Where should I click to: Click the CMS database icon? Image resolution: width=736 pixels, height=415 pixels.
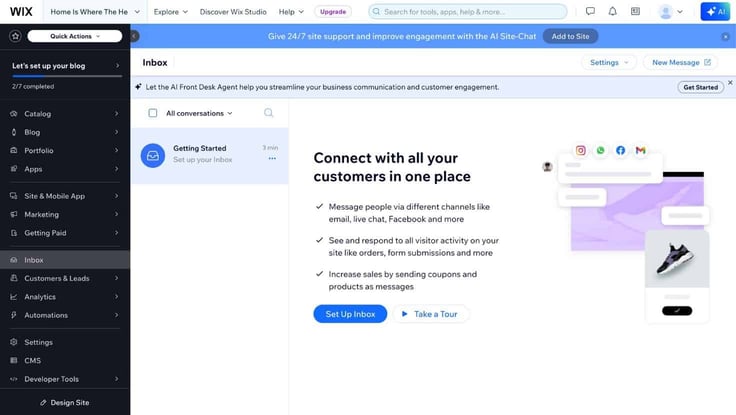click(x=14, y=361)
